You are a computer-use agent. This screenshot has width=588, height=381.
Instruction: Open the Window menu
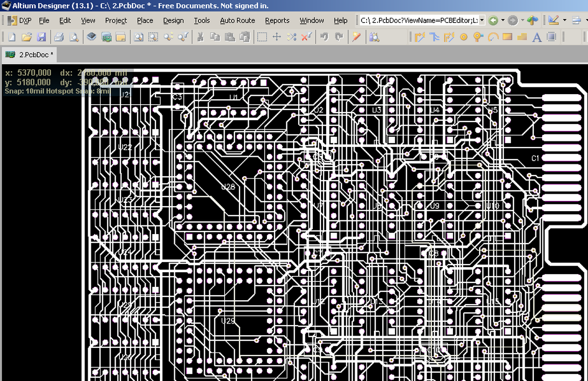[312, 21]
